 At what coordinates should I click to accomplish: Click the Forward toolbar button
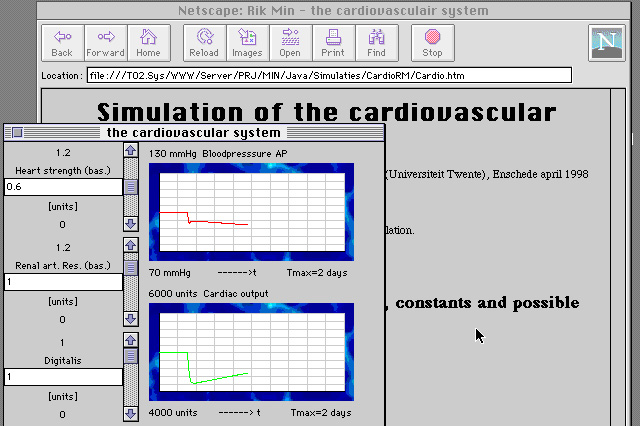point(106,43)
